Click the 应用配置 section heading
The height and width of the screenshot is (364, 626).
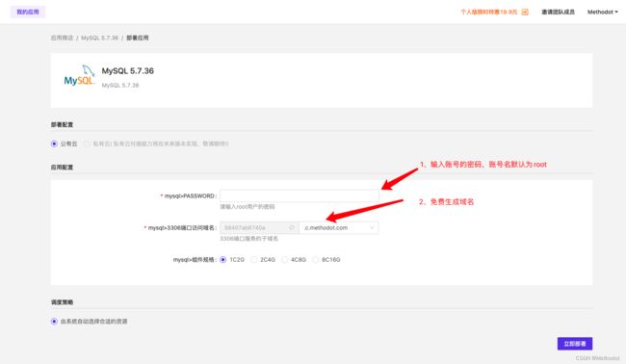tap(62, 168)
